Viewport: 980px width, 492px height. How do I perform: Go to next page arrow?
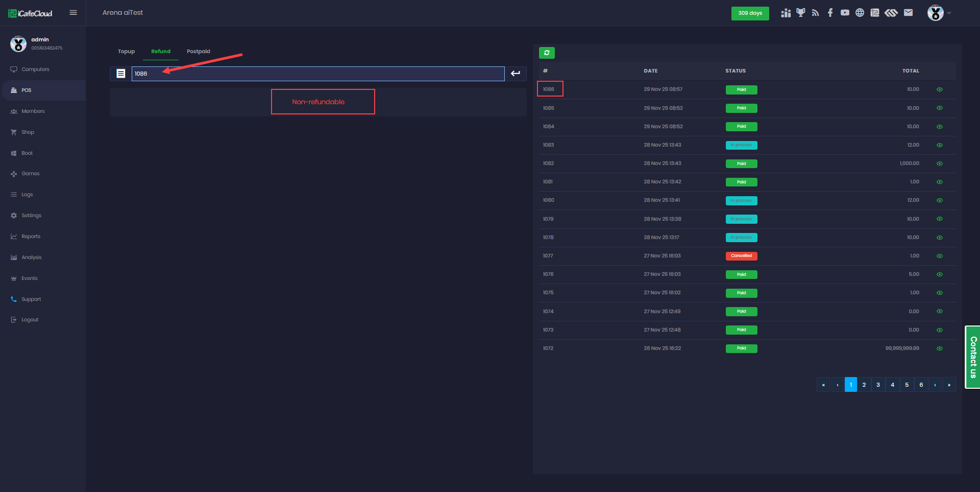point(935,385)
